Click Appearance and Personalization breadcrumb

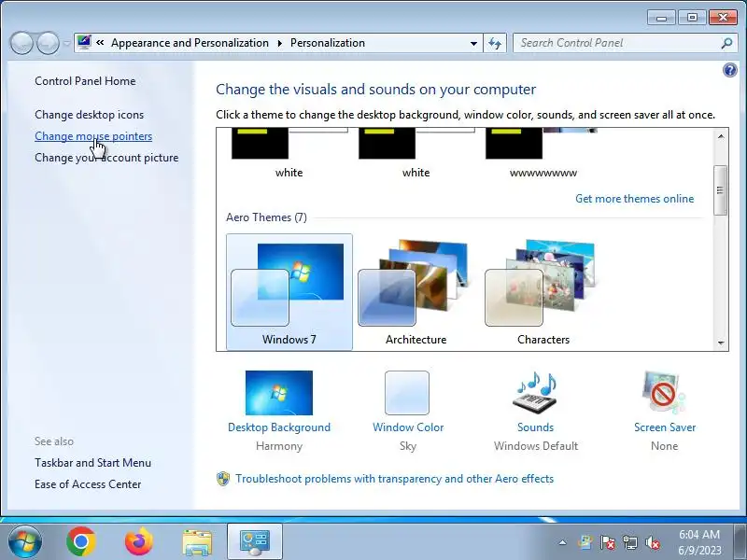[190, 43]
